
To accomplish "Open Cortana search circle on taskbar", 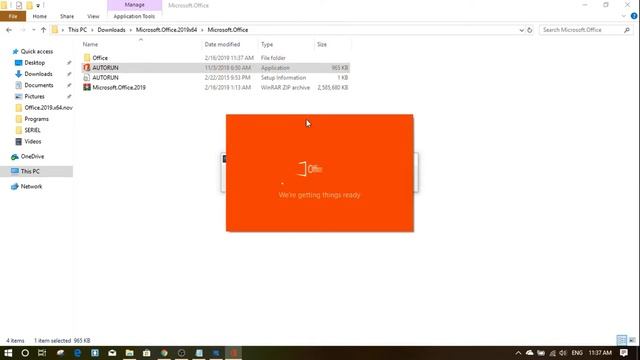I will point(25,353).
